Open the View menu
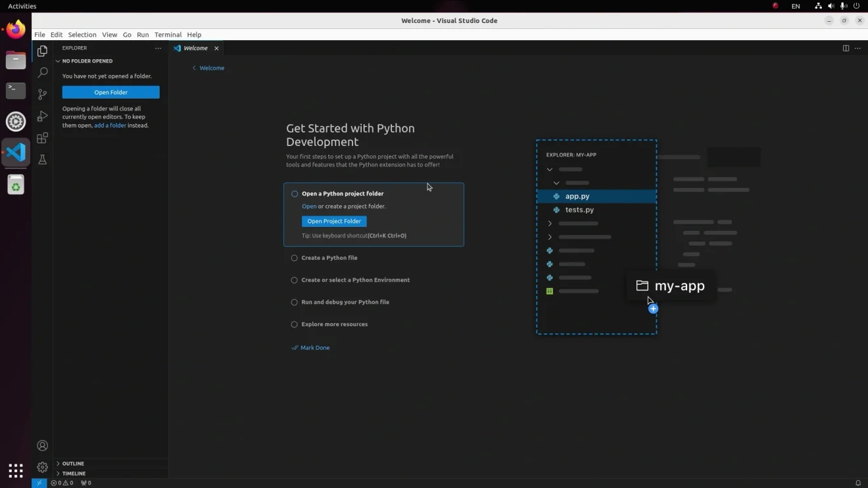The image size is (868, 488). (x=110, y=35)
